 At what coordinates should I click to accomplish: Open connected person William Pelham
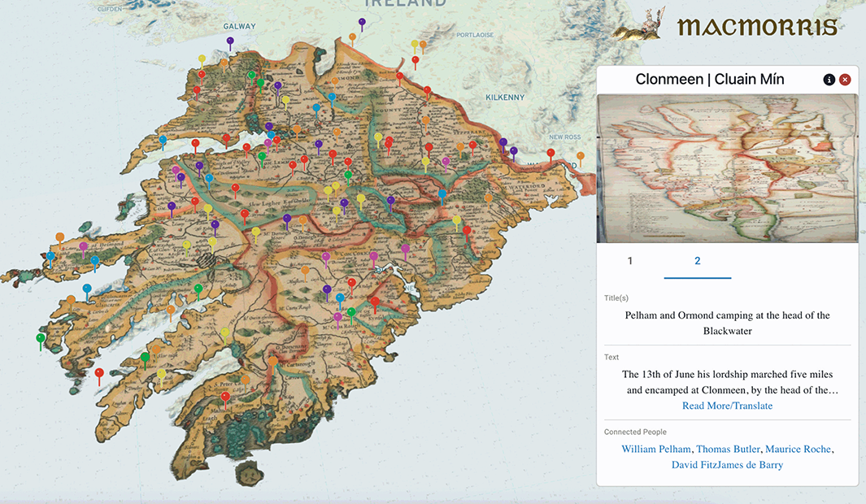coord(656,449)
